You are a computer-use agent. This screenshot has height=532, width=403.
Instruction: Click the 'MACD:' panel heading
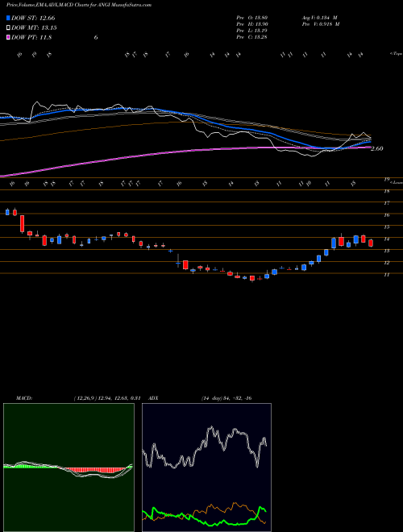click(x=23, y=398)
